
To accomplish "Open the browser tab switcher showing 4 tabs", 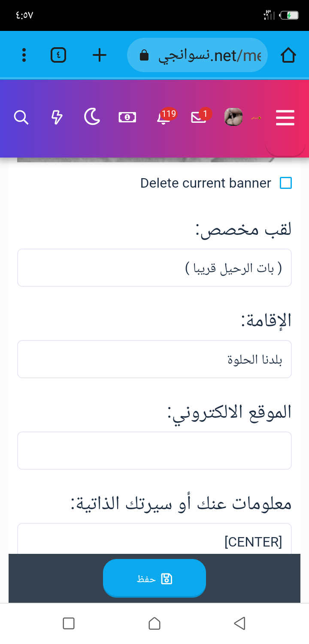I will [58, 55].
